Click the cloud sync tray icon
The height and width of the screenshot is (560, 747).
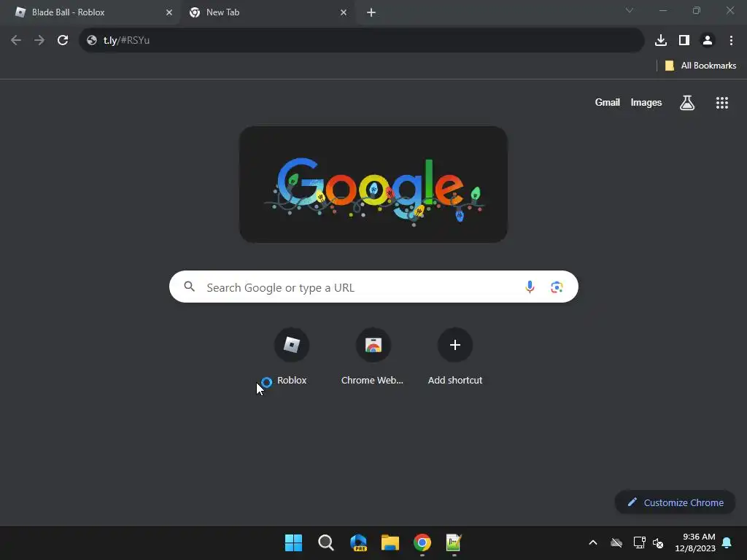pyautogui.click(x=616, y=542)
